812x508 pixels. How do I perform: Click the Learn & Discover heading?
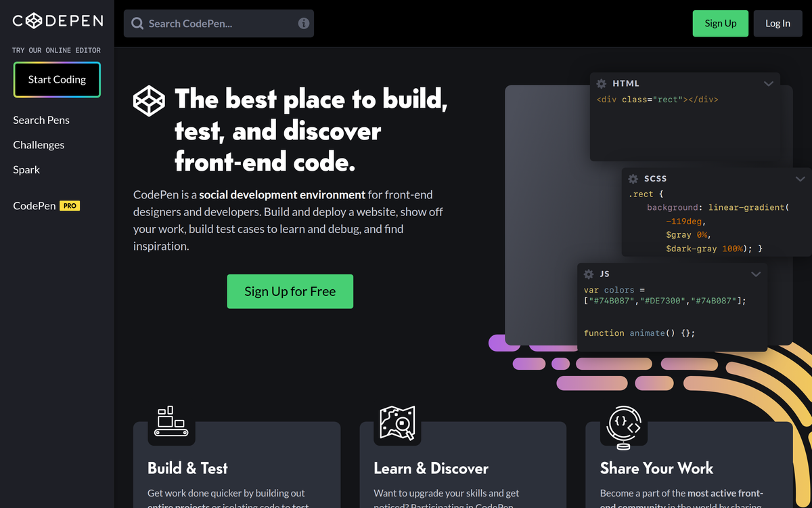pos(431,468)
